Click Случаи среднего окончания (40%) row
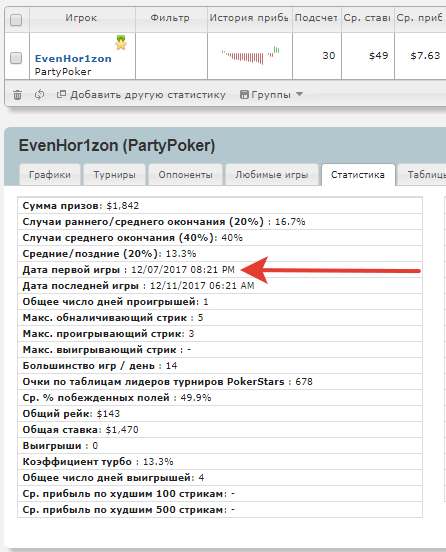Screen dimensions: 446x552 point(220,238)
